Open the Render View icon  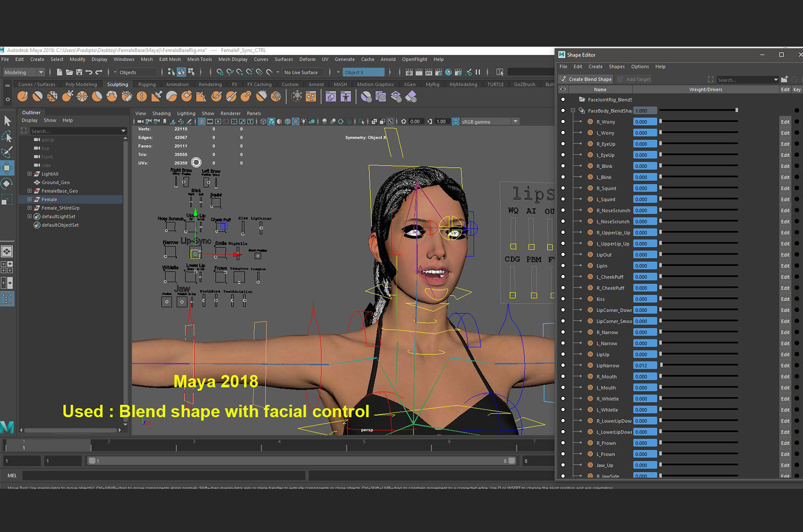(x=409, y=72)
